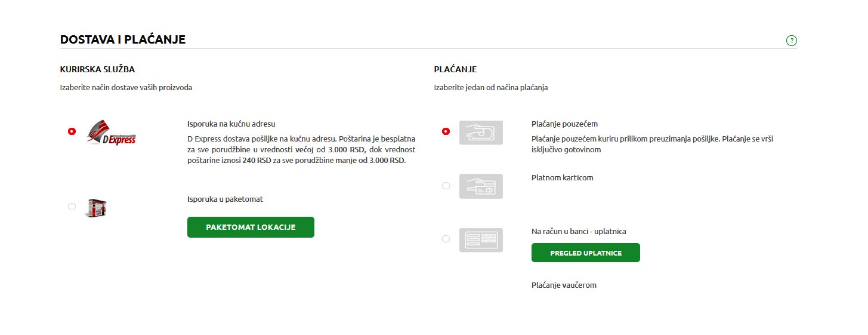Click Isporuka u paketomat label
Screen dimensions: 868x335
(225, 199)
